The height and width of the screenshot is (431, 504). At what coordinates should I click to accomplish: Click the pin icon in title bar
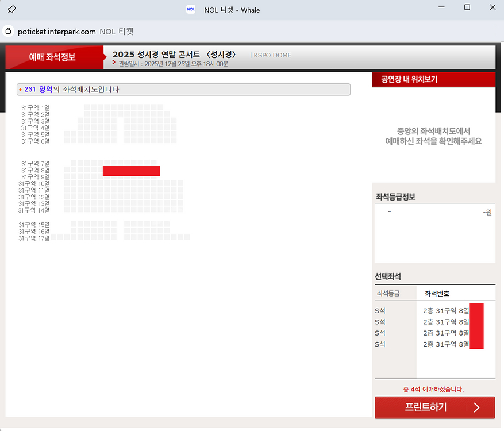tap(11, 9)
